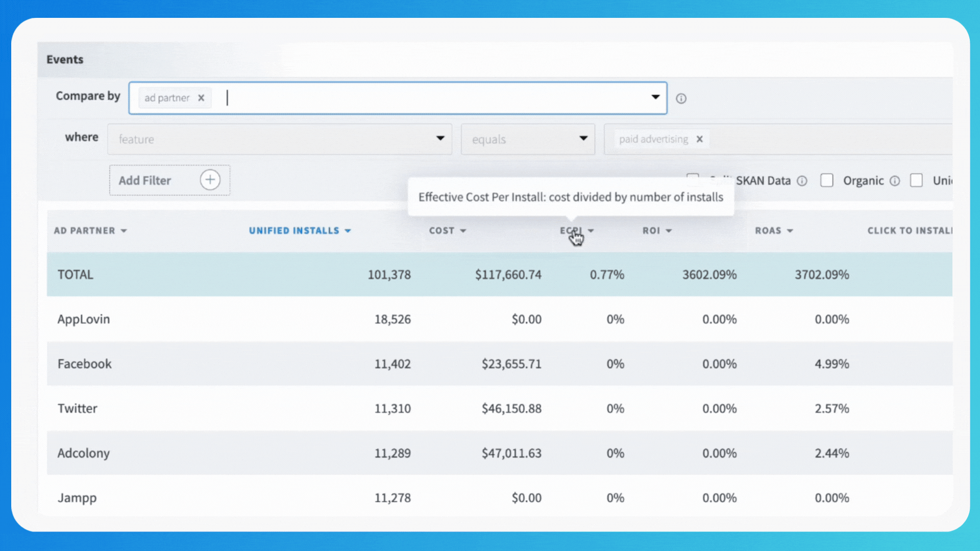Open the feature dropdown in the where row
Image resolution: width=980 pixels, height=551 pixels.
pos(440,138)
